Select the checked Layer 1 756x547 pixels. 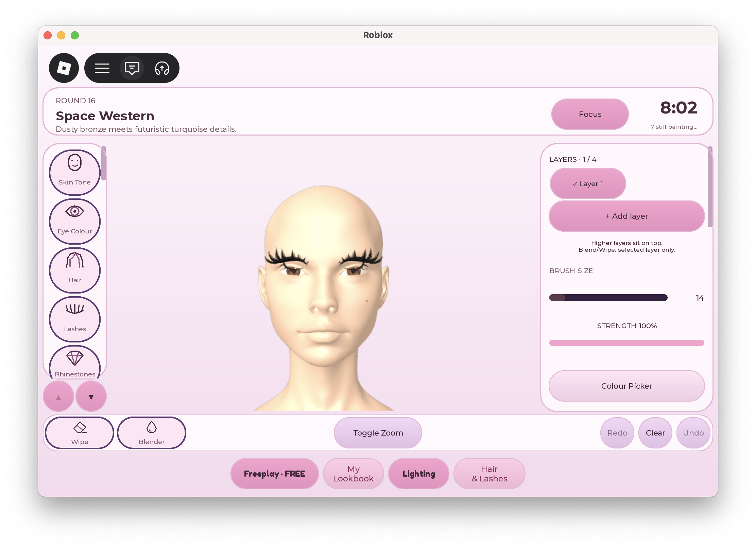[x=588, y=183]
